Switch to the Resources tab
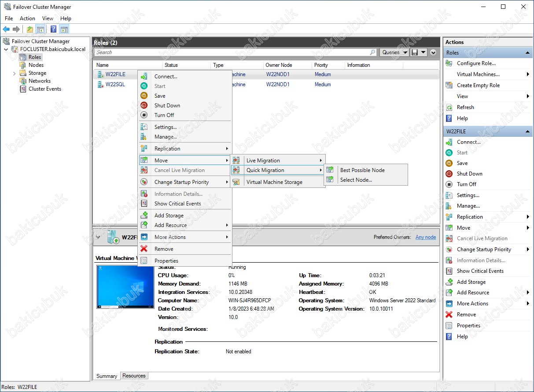The image size is (534, 392). 134,376
